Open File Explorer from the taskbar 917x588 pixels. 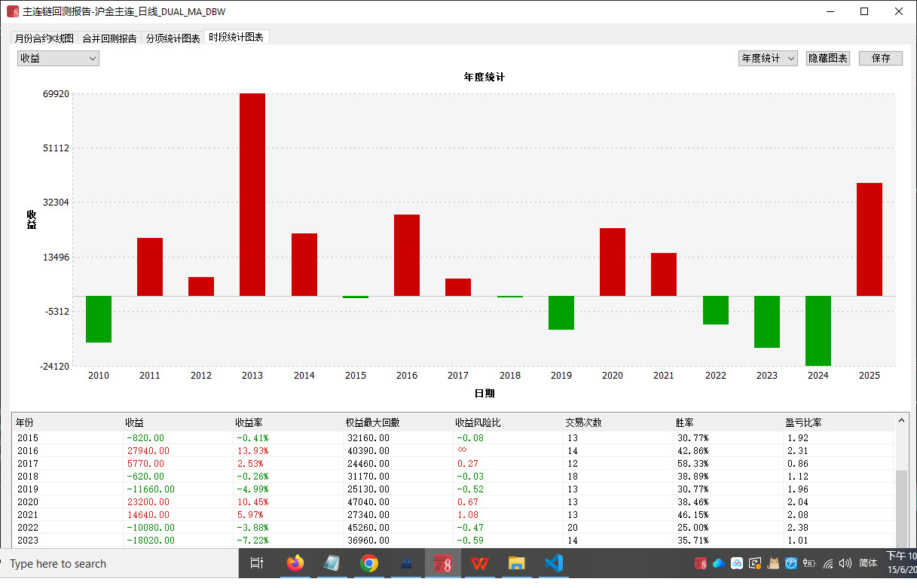pyautogui.click(x=516, y=563)
